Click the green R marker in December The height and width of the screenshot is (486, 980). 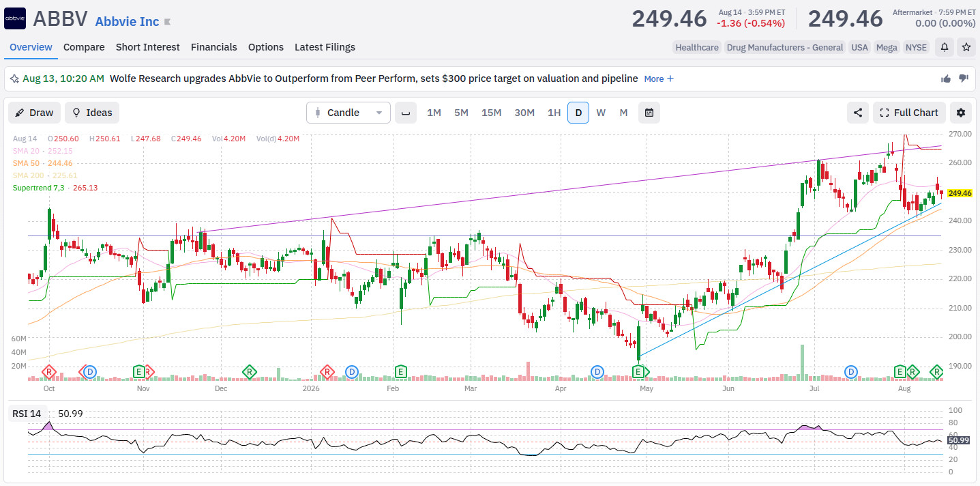click(250, 371)
